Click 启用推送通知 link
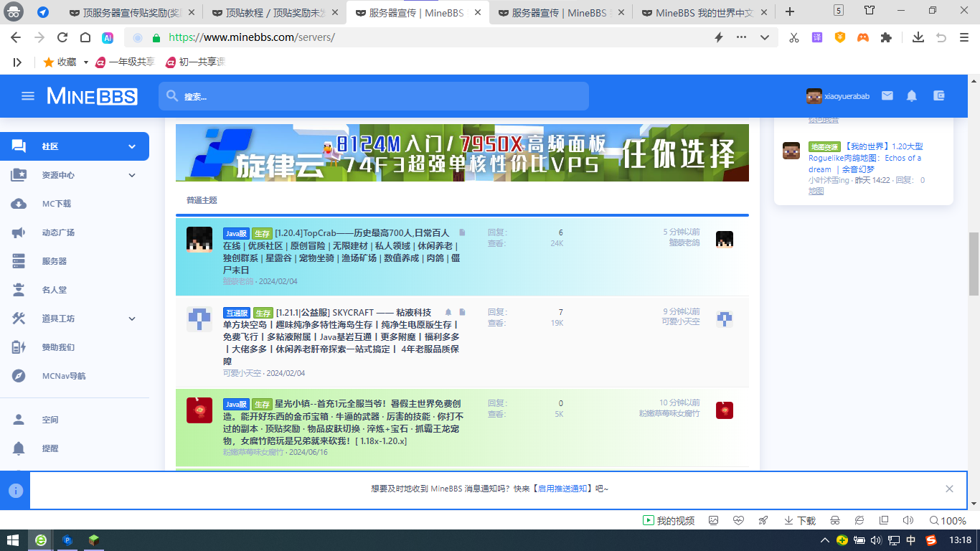The height and width of the screenshot is (551, 980). coord(563,489)
